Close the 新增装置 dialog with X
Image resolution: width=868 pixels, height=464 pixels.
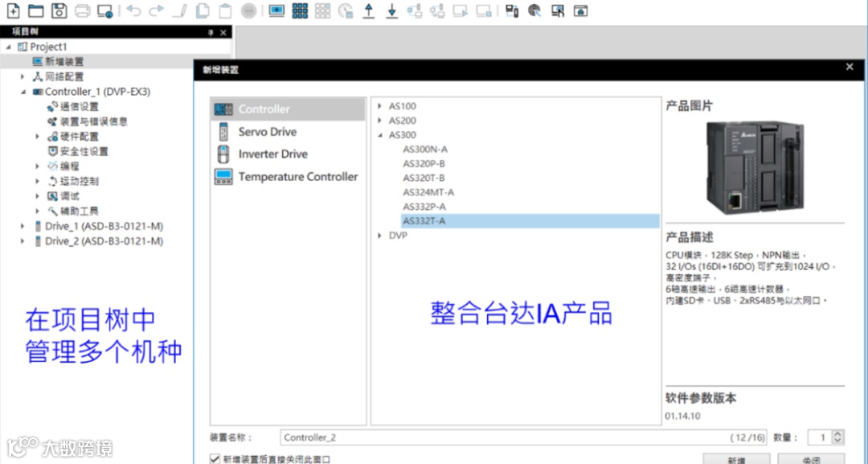(x=850, y=67)
